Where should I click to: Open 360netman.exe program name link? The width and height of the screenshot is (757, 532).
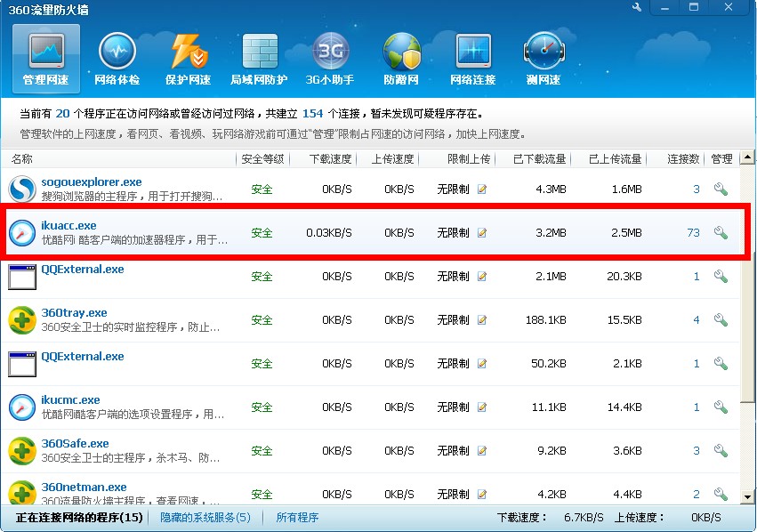84,488
